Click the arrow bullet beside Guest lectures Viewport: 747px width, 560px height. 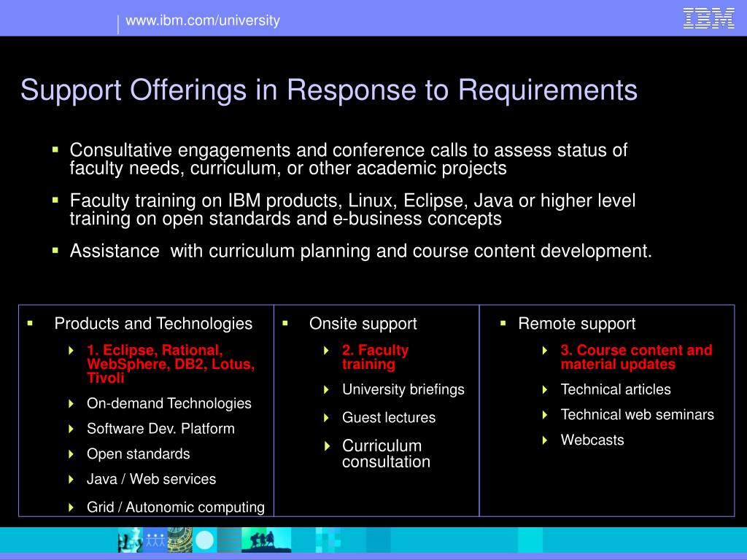pyautogui.click(x=326, y=418)
